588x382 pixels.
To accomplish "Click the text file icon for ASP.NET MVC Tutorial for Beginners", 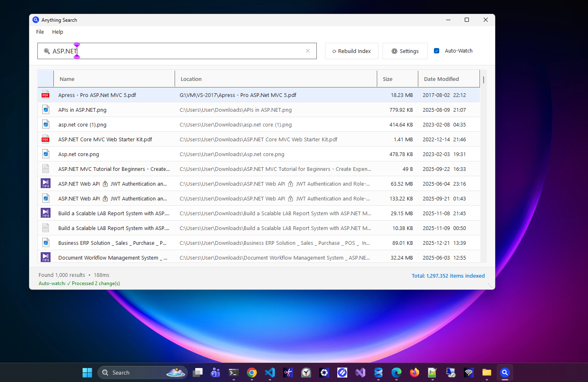I will point(45,168).
